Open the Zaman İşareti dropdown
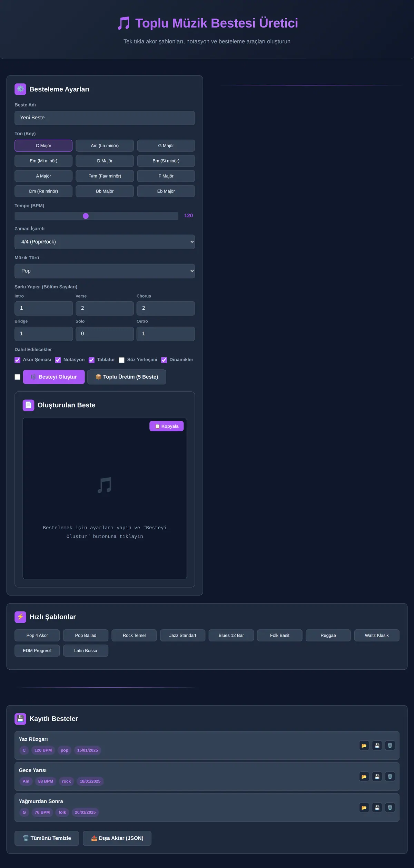 (x=105, y=242)
